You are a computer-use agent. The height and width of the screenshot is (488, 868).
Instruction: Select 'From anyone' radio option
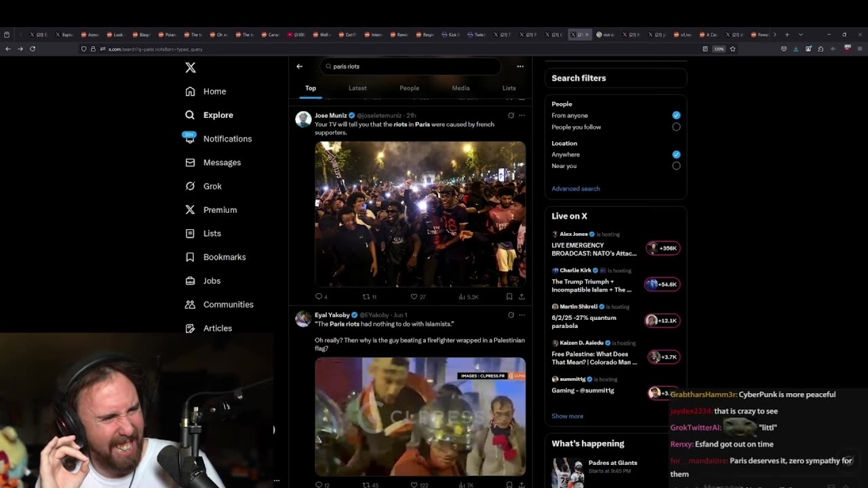pyautogui.click(x=676, y=115)
